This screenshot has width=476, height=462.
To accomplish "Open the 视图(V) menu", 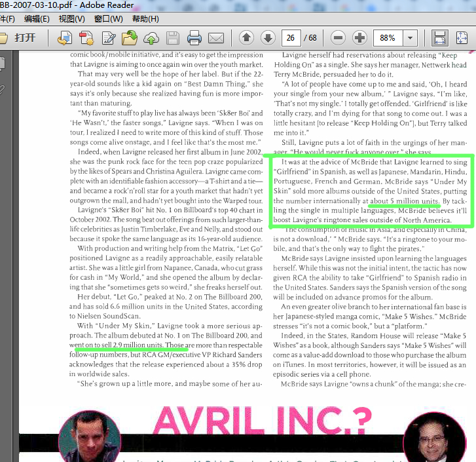I will click(x=71, y=19).
